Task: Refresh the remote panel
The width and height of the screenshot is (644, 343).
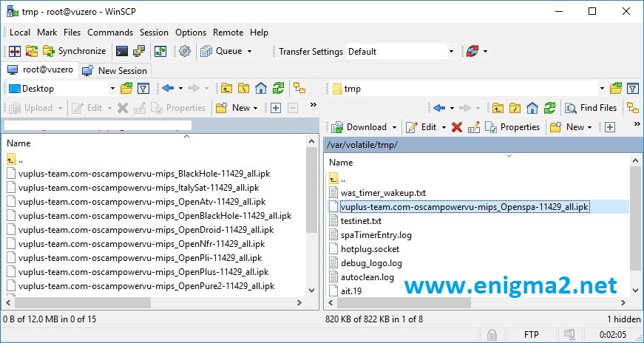Action: click(549, 108)
